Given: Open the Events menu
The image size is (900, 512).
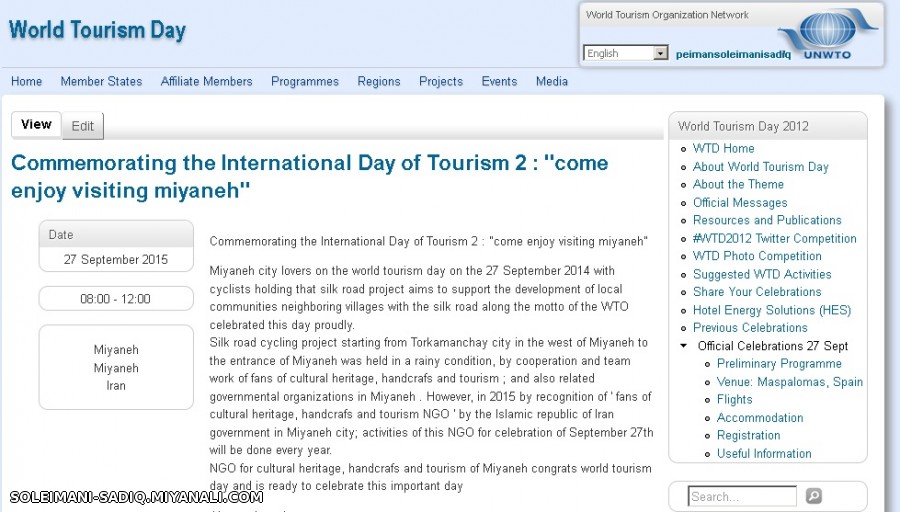Looking at the screenshot, I should click(x=499, y=82).
